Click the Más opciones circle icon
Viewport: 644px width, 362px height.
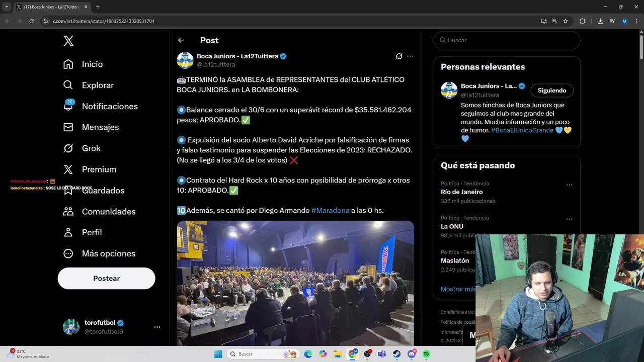(x=68, y=253)
